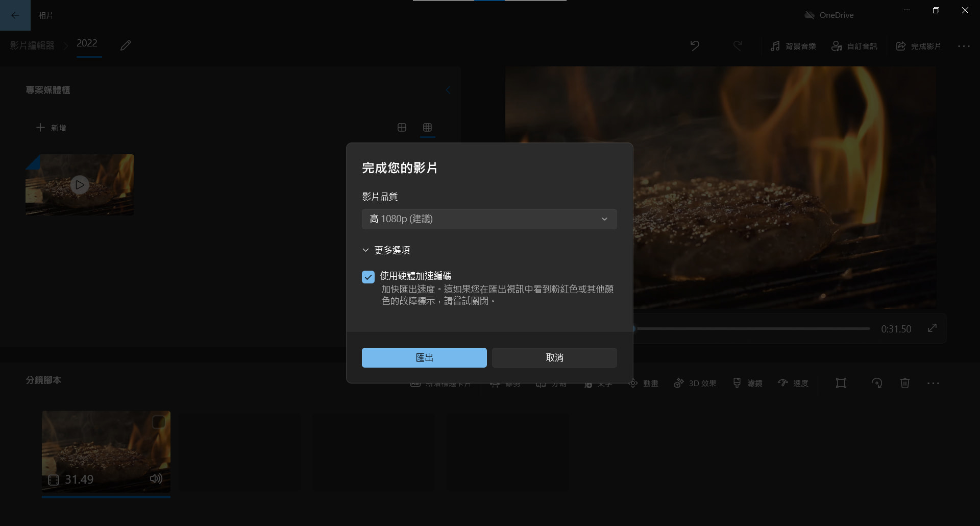This screenshot has width=980, height=526.
Task: Click 取消 to cancel export
Action: (554, 357)
